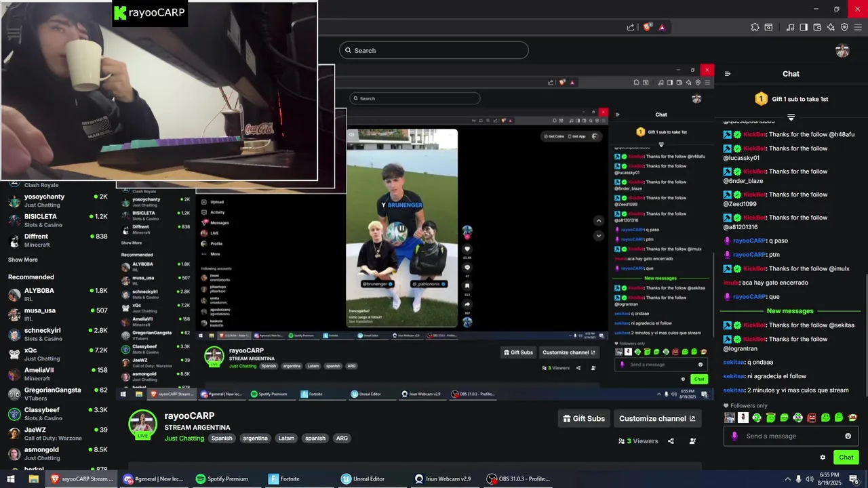The width and height of the screenshot is (868, 488).
Task: Send message with green Chat button
Action: coord(846,457)
